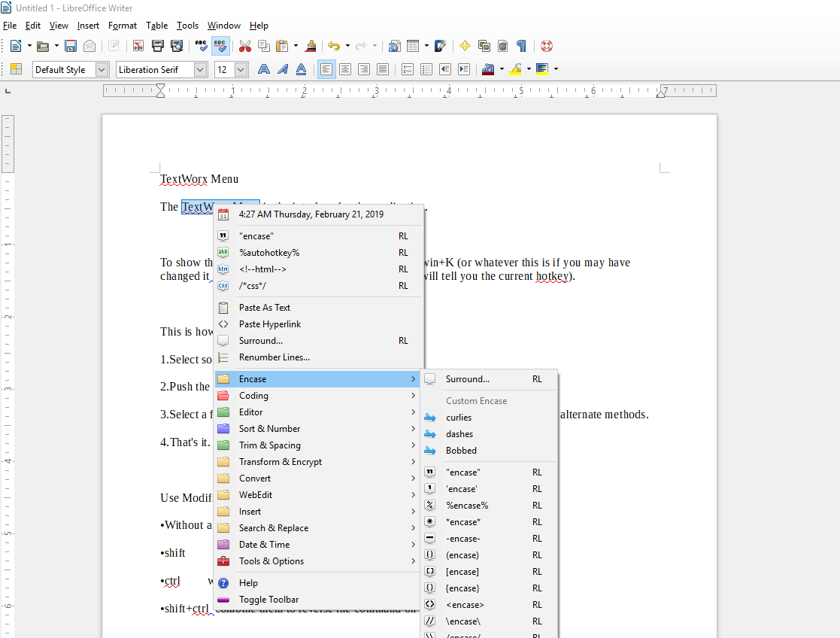
Task: Click the New document icon
Action: (16, 46)
